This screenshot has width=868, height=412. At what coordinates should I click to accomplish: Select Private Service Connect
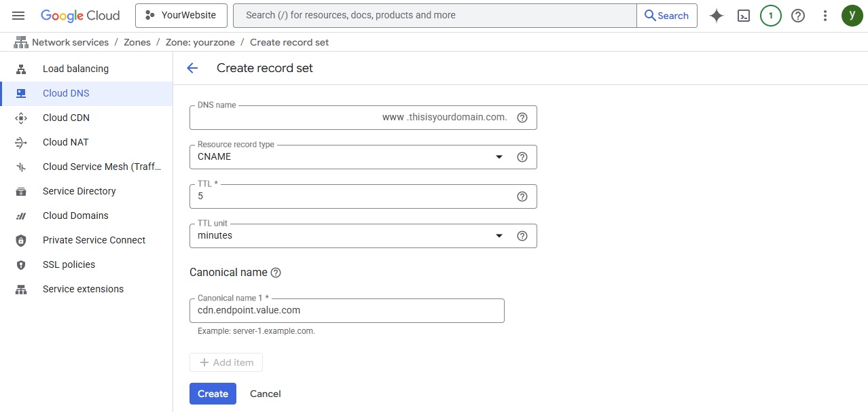[x=94, y=240]
